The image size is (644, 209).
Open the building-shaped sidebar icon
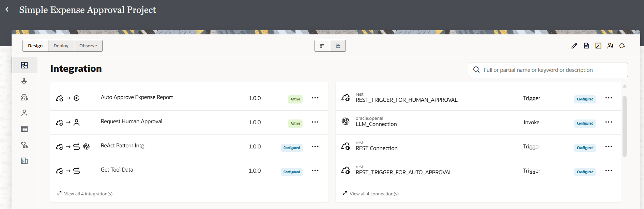[x=24, y=161]
